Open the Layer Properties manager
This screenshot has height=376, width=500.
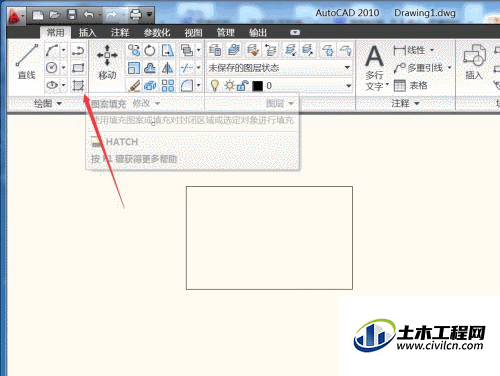pyautogui.click(x=215, y=50)
